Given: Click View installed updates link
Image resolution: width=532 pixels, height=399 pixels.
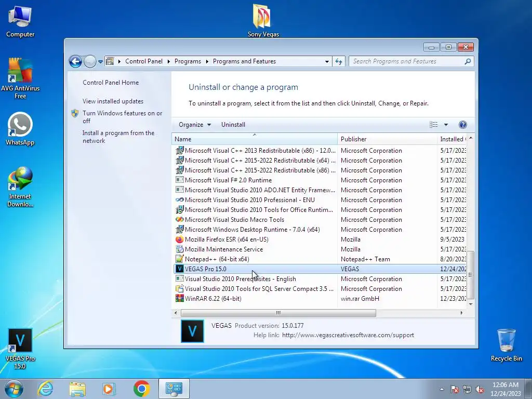Looking at the screenshot, I should coord(113,101).
